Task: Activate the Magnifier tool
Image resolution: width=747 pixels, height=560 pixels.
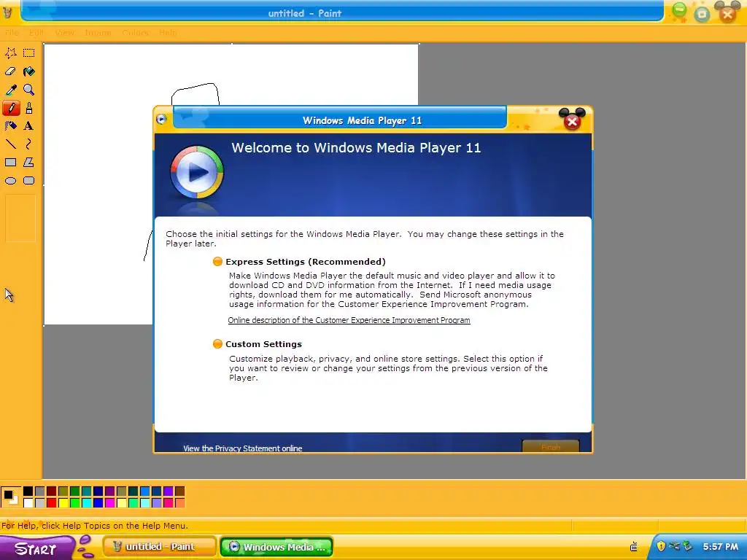Action: (x=28, y=90)
